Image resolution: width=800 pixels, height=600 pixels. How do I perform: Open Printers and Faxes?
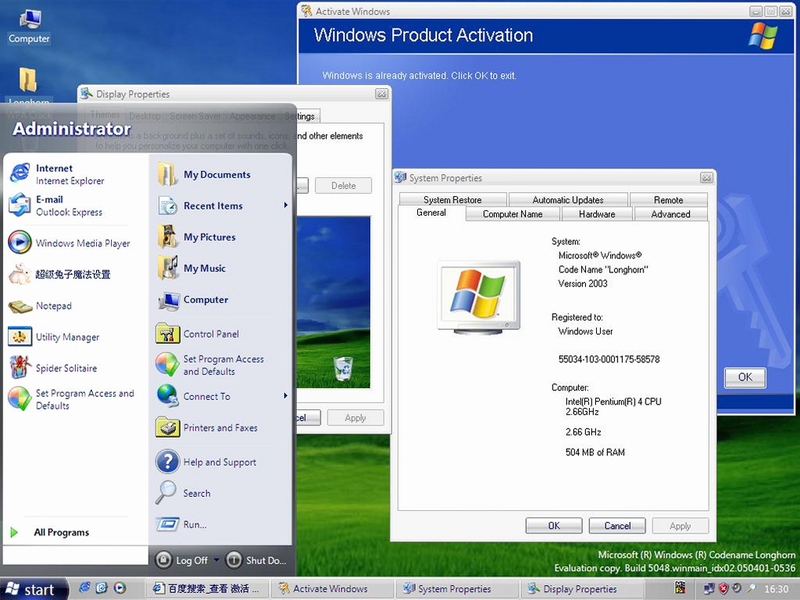(207, 428)
